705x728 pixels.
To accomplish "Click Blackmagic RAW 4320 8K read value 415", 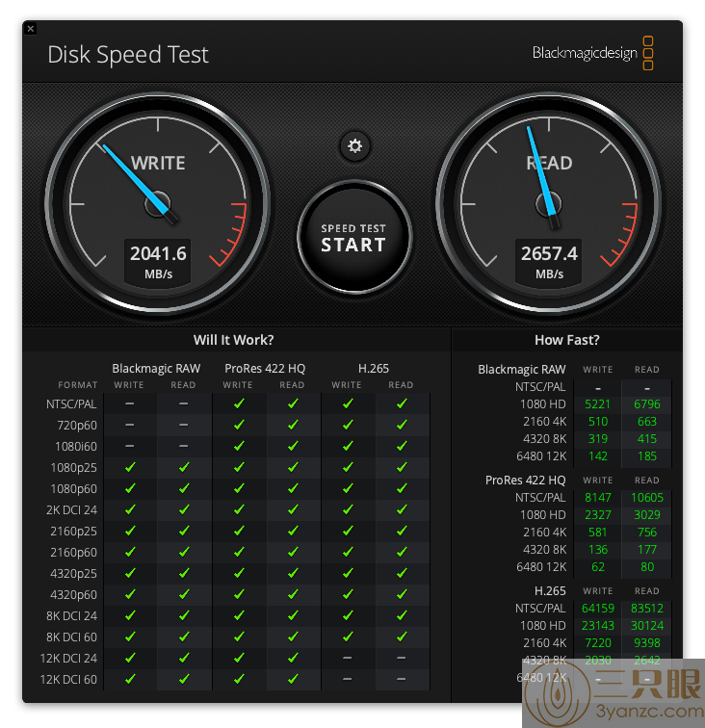I will (x=647, y=439).
